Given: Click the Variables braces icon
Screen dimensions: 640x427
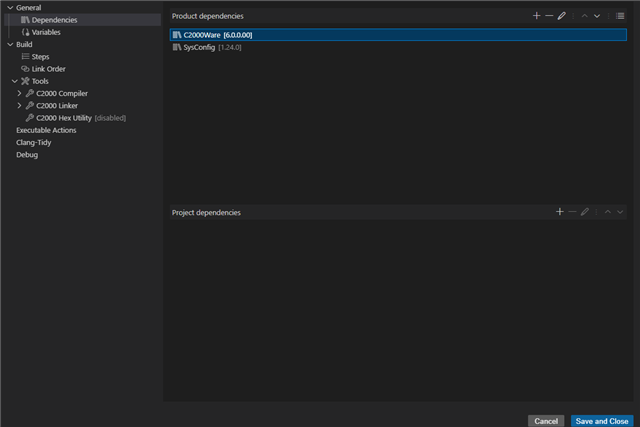Looking at the screenshot, I should click(25, 32).
